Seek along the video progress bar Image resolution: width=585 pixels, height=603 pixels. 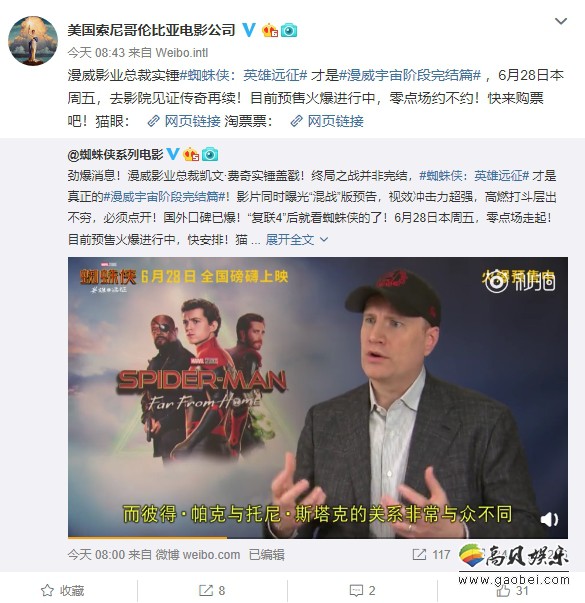[318, 537]
